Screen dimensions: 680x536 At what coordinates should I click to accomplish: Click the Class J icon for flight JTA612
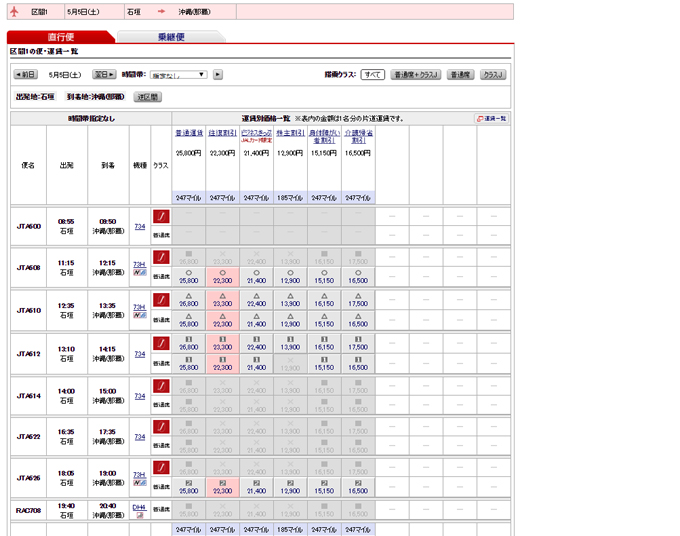161,343
